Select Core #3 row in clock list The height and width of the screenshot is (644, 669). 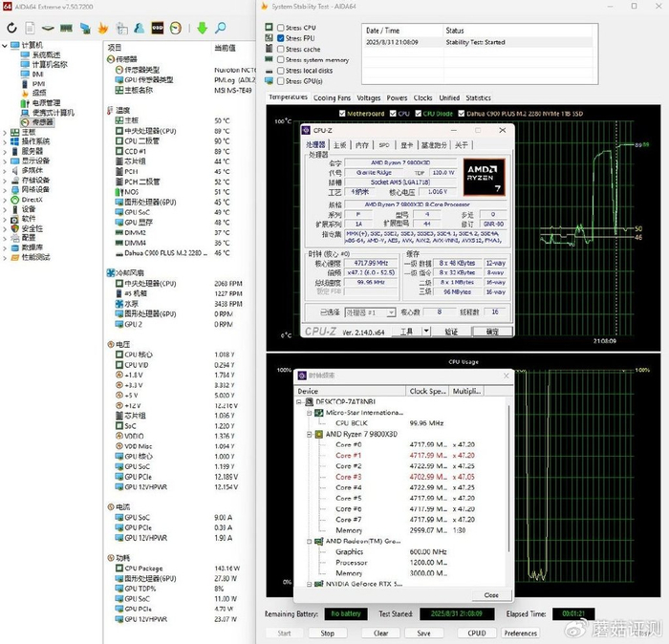[x=349, y=476]
